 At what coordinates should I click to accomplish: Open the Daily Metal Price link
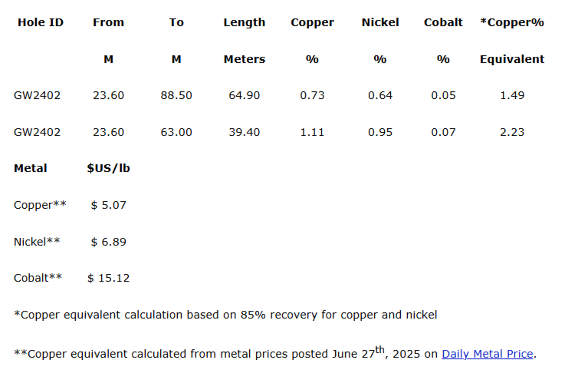(487, 354)
